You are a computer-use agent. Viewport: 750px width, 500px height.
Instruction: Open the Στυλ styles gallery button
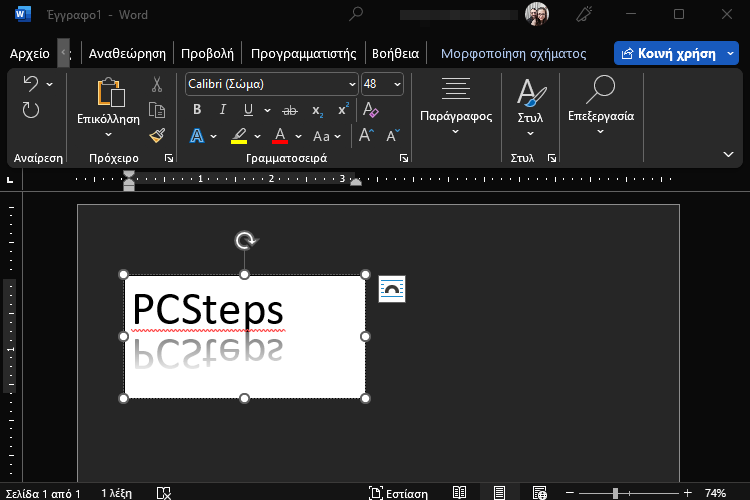pos(530,107)
